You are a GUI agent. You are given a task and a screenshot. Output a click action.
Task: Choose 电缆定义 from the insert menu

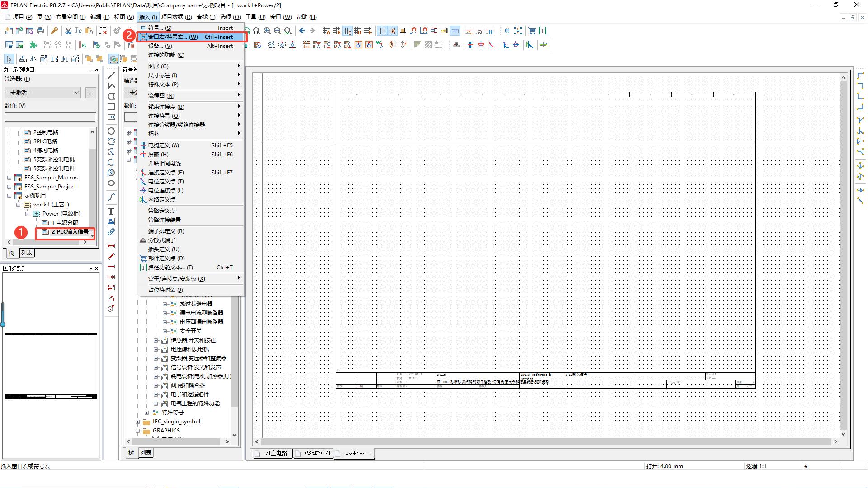click(x=163, y=145)
